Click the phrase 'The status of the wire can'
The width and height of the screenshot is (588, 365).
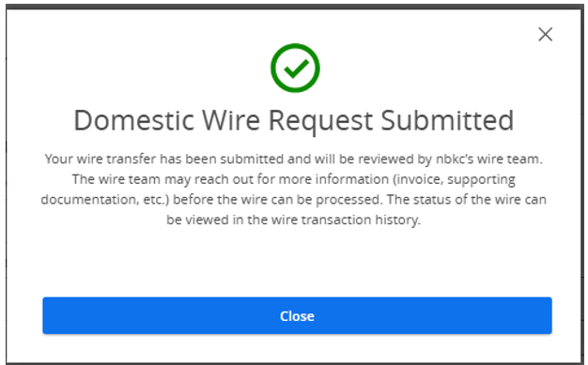(467, 199)
